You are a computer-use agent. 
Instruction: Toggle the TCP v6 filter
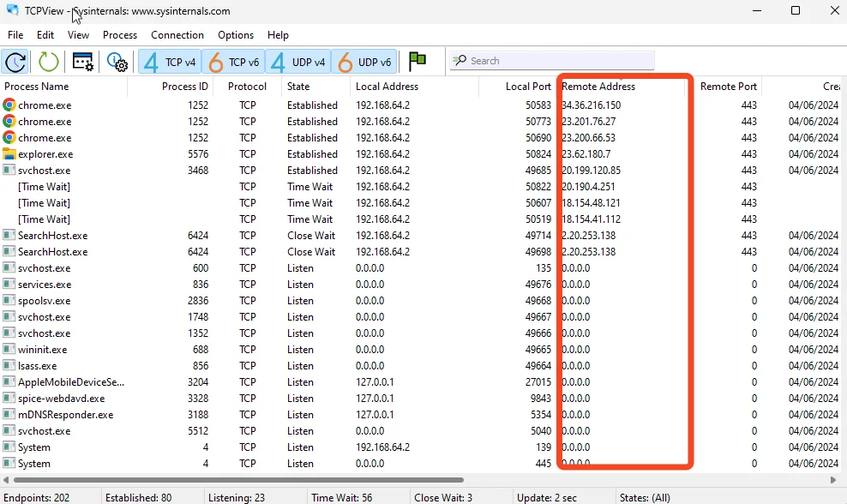pos(233,62)
